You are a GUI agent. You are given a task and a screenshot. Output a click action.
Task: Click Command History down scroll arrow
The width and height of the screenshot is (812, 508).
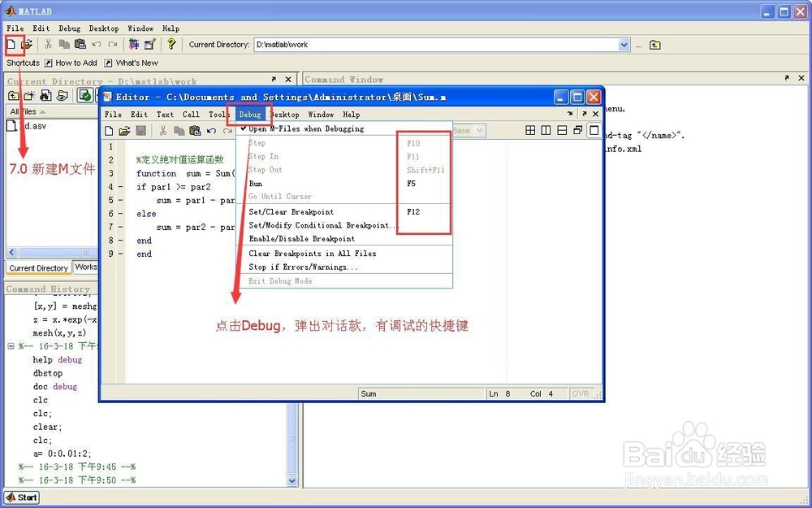[x=292, y=480]
